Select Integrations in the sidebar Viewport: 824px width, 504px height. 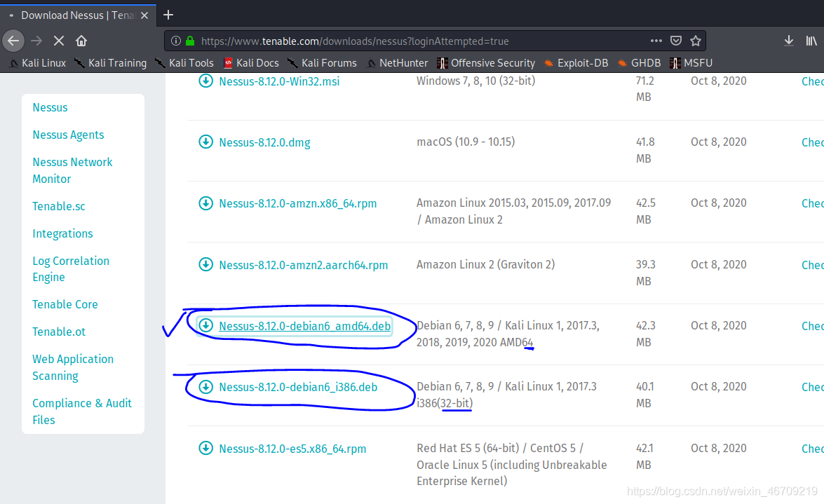click(62, 233)
